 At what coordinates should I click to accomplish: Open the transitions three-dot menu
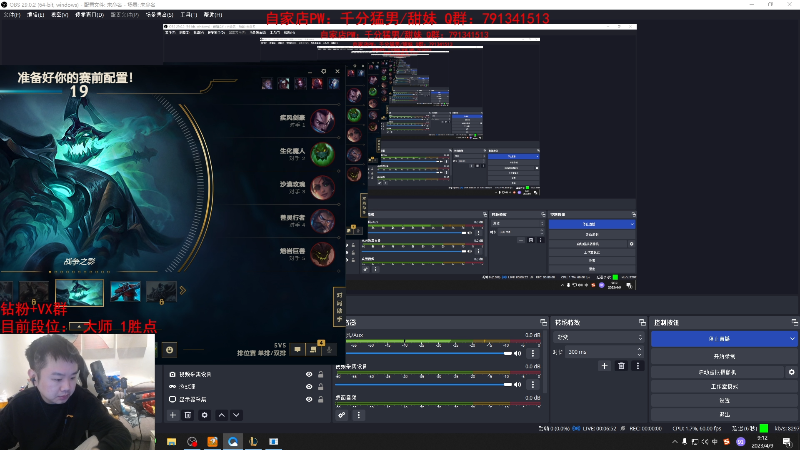click(637, 366)
